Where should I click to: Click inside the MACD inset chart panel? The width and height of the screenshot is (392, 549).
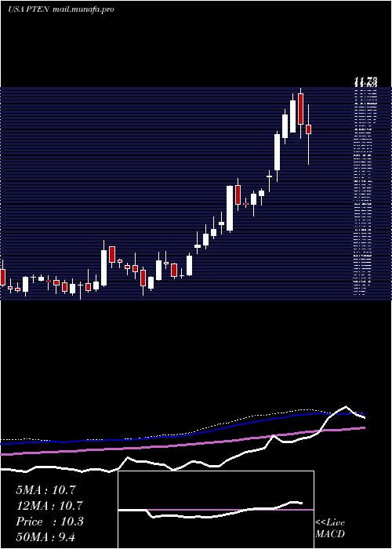(216, 510)
